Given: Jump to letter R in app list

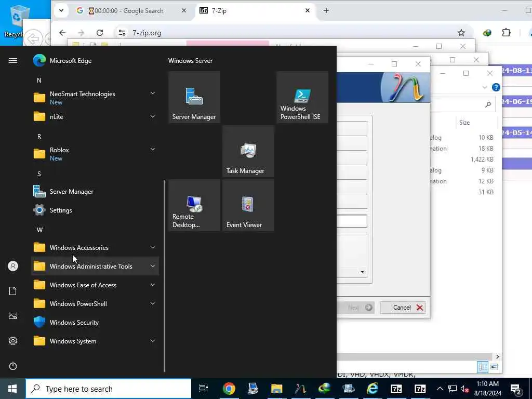Looking at the screenshot, I should point(39,137).
